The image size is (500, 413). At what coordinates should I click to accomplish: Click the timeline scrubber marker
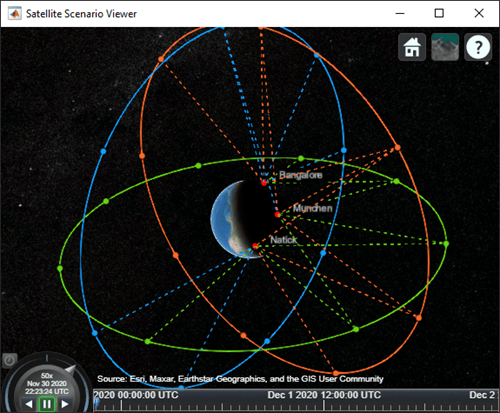(x=97, y=403)
